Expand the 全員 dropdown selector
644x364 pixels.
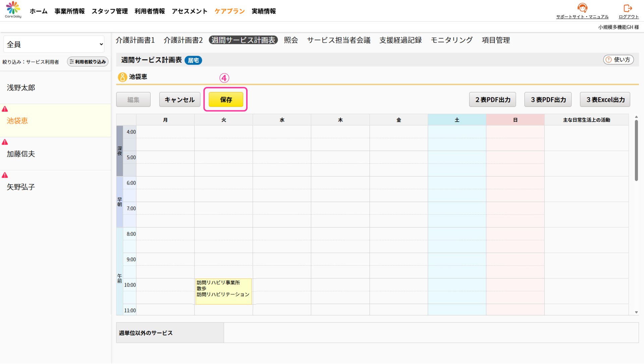[x=54, y=44]
